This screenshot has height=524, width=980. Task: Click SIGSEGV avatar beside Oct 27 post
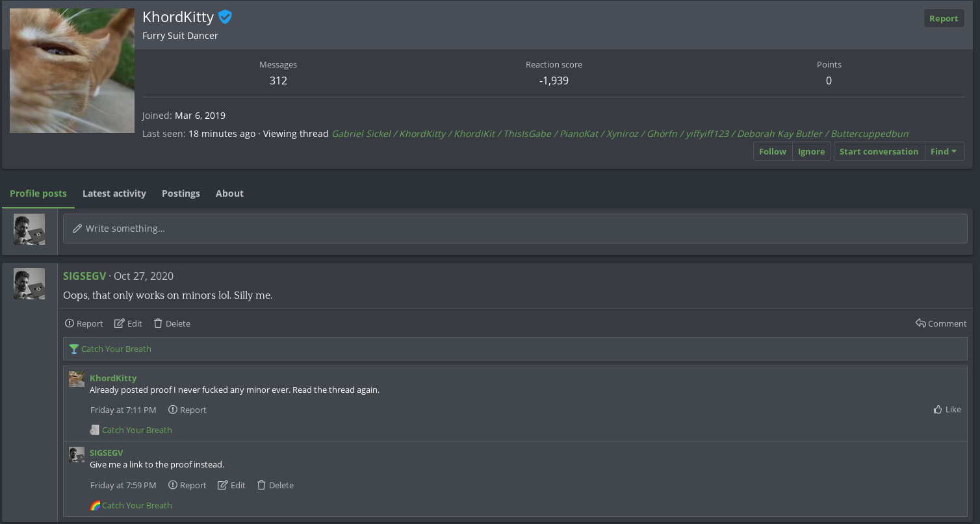coord(29,284)
